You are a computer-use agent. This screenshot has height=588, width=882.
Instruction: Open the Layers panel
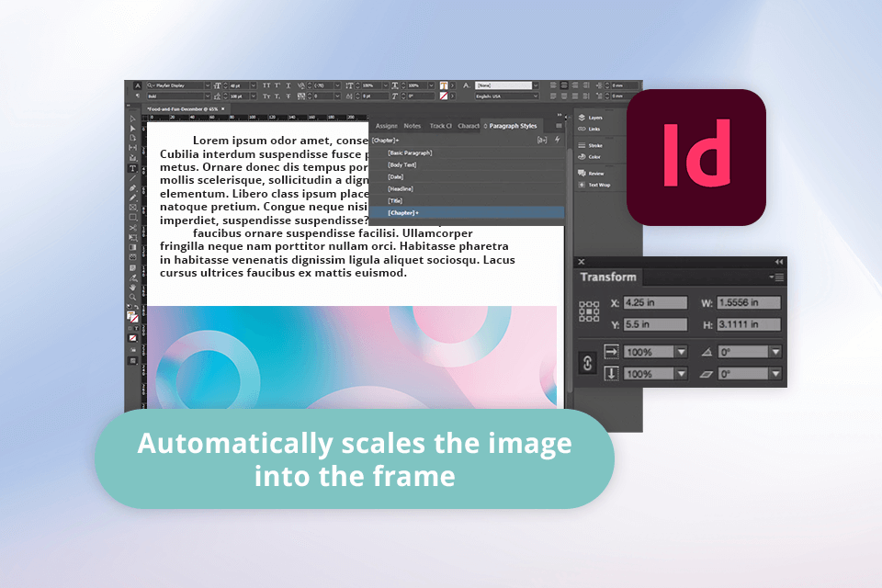(591, 118)
